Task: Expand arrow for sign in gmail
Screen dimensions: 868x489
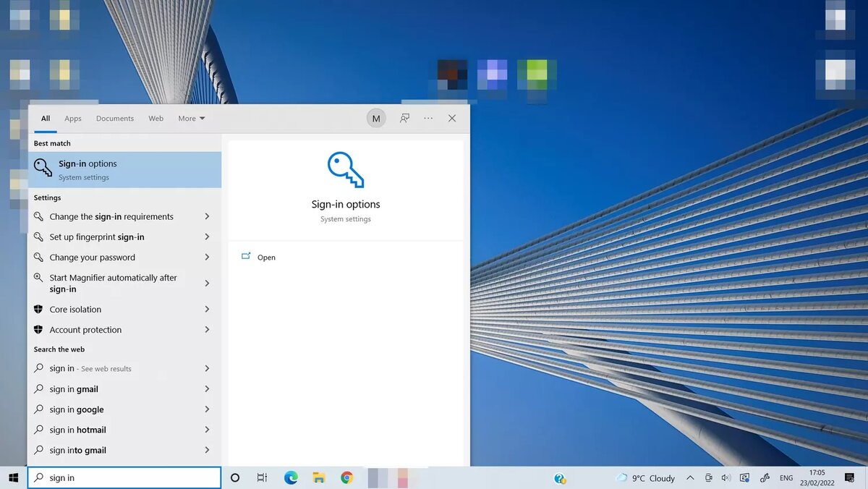Action: click(x=207, y=388)
